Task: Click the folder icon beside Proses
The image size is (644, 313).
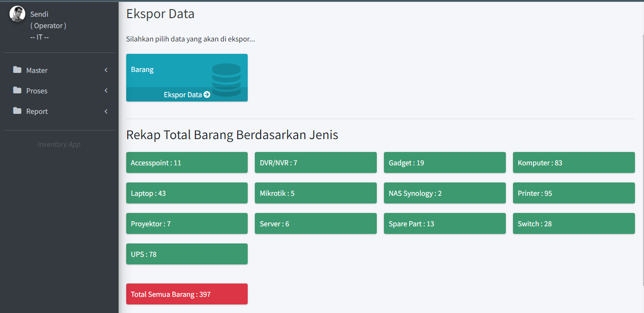Action: click(18, 91)
